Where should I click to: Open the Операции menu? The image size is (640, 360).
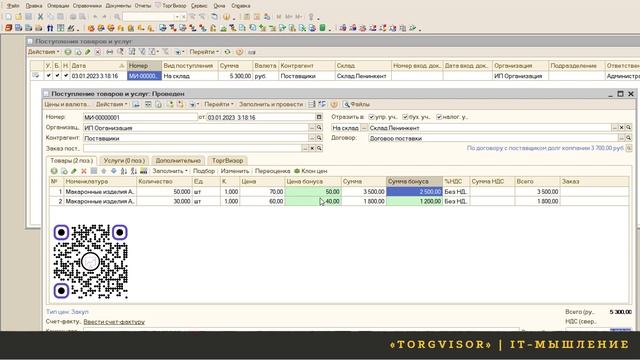pos(58,6)
